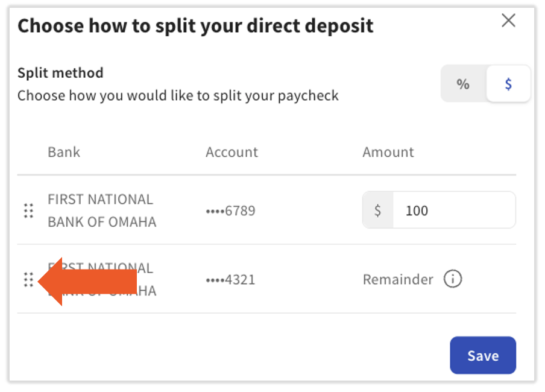Click the orange arrow pointer
Viewport: 545px width, 392px height.
[x=90, y=281]
